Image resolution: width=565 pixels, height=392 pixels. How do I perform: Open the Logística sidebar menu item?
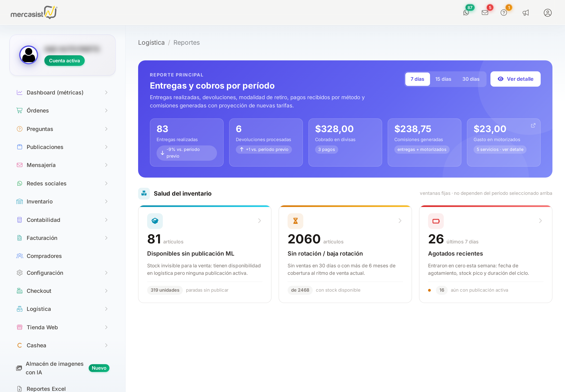click(62, 309)
